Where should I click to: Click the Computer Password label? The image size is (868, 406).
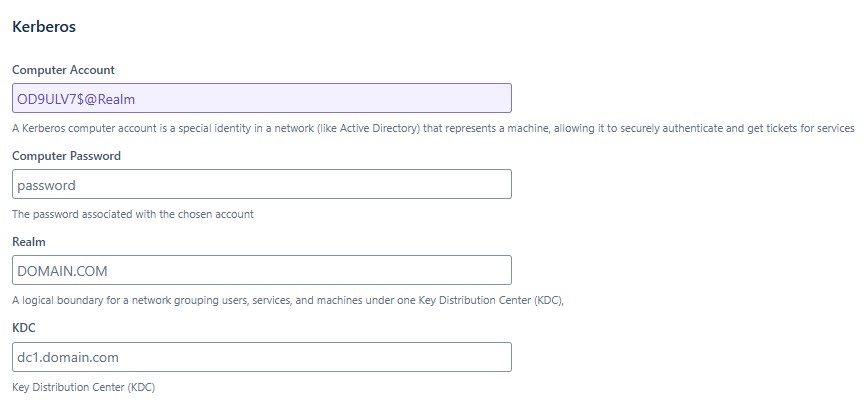(66, 156)
